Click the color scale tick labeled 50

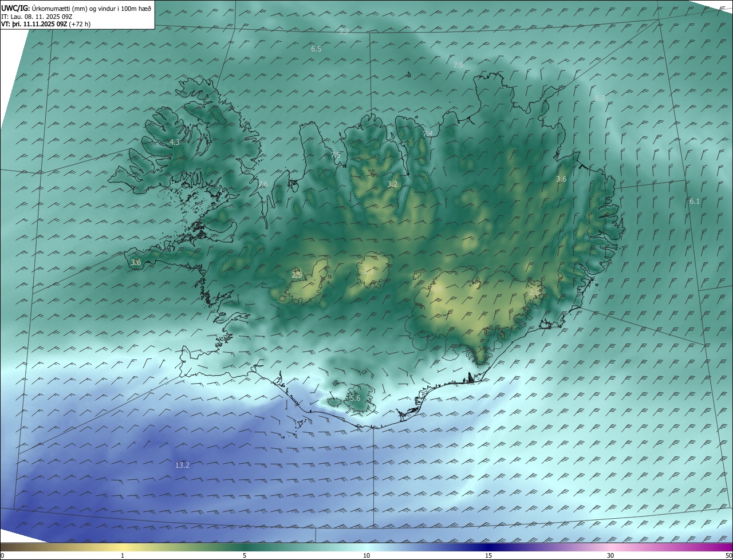pyautogui.click(x=728, y=555)
